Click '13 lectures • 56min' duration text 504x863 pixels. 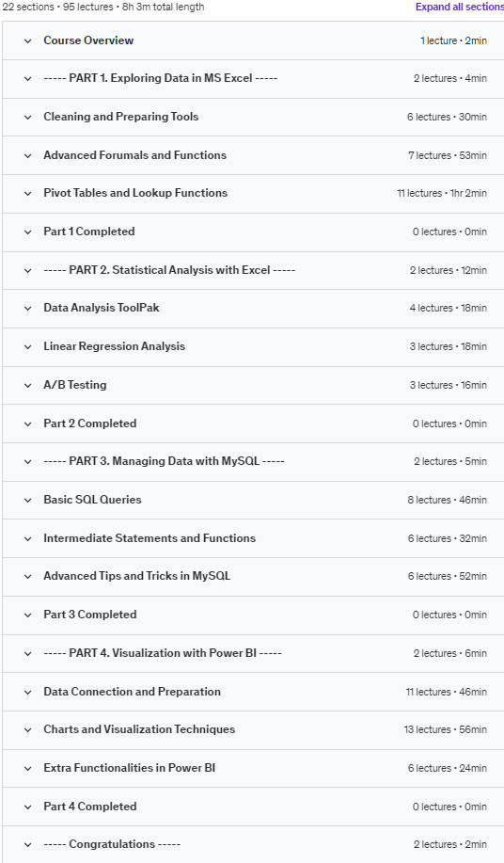tap(445, 729)
